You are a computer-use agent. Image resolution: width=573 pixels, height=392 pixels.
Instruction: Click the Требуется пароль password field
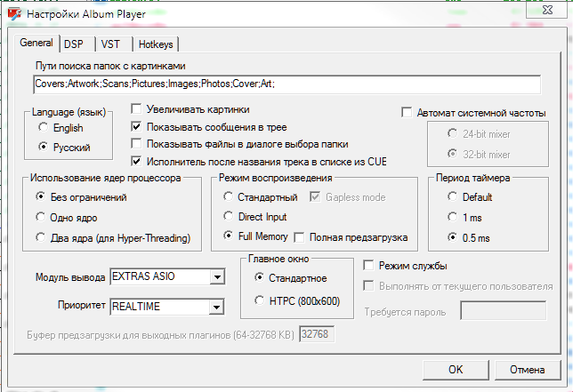click(x=504, y=310)
